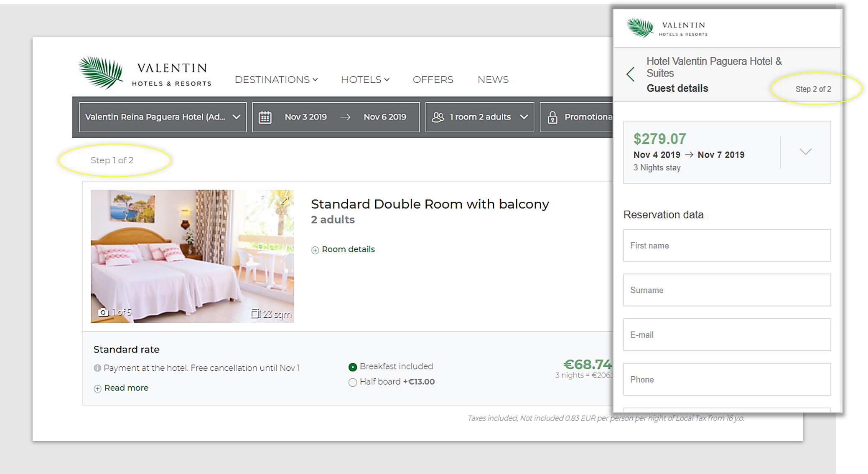Click the plus icon beside Read more
Viewport: 868px width, 474px height.
point(97,388)
